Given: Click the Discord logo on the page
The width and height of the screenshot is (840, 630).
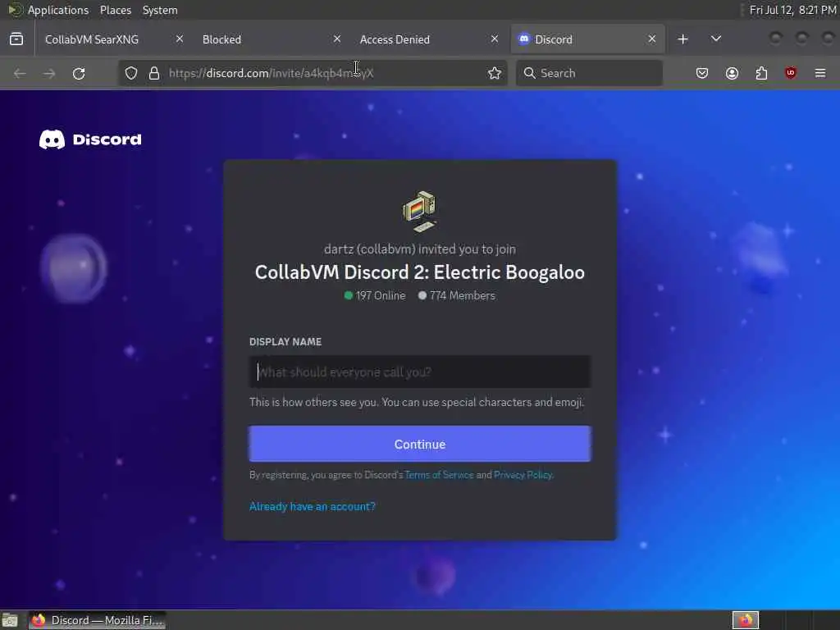Looking at the screenshot, I should pos(90,139).
